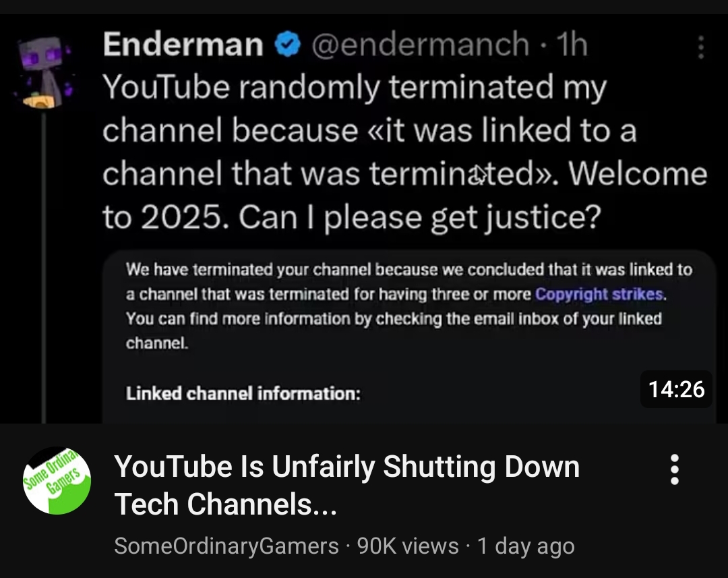Click the 1 day ago upload date

526,546
